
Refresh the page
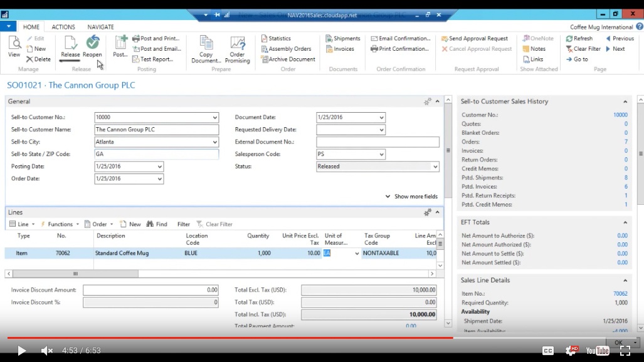[x=579, y=39]
